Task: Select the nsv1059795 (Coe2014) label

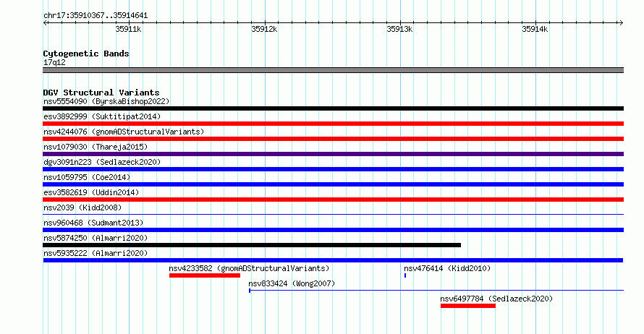Action: tap(87, 177)
